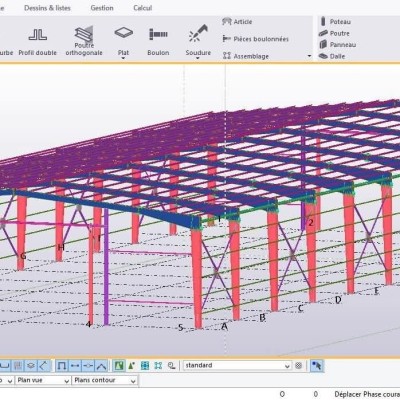Click grid label A in model view
The height and width of the screenshot is (400, 400).
225,326
